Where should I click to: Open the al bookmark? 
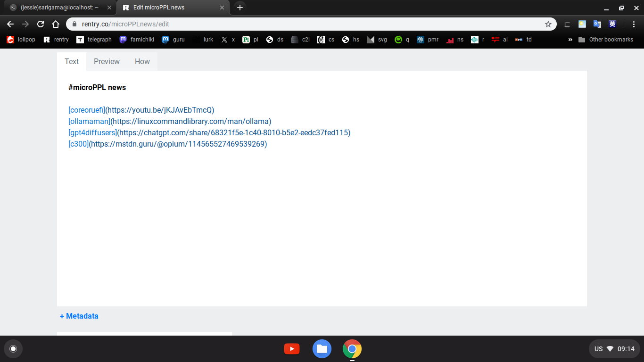tap(500, 40)
